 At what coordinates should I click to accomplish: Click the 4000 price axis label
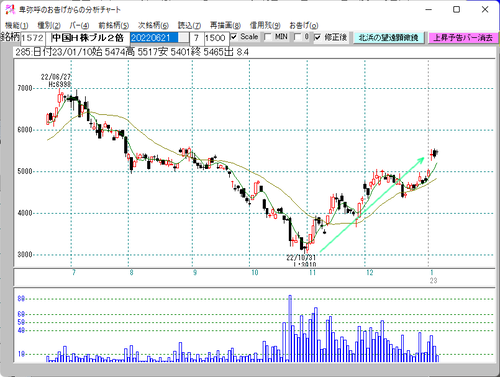(24, 213)
